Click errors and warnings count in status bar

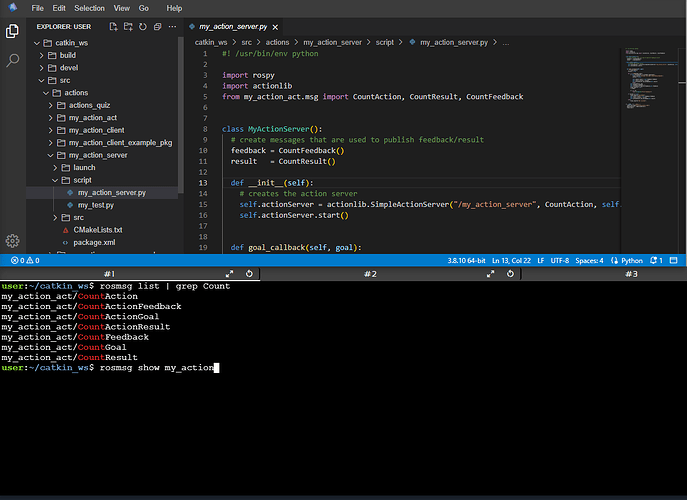25,260
